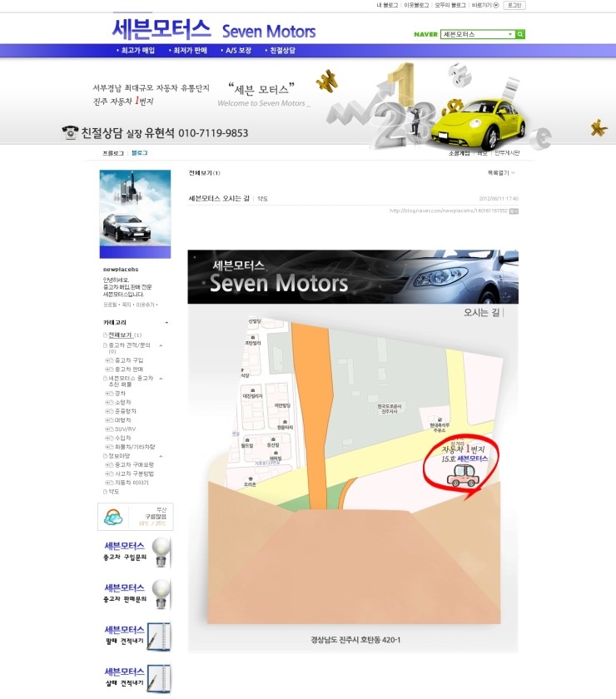
Task: Select the 수입차 subcategory
Action: coord(123,439)
